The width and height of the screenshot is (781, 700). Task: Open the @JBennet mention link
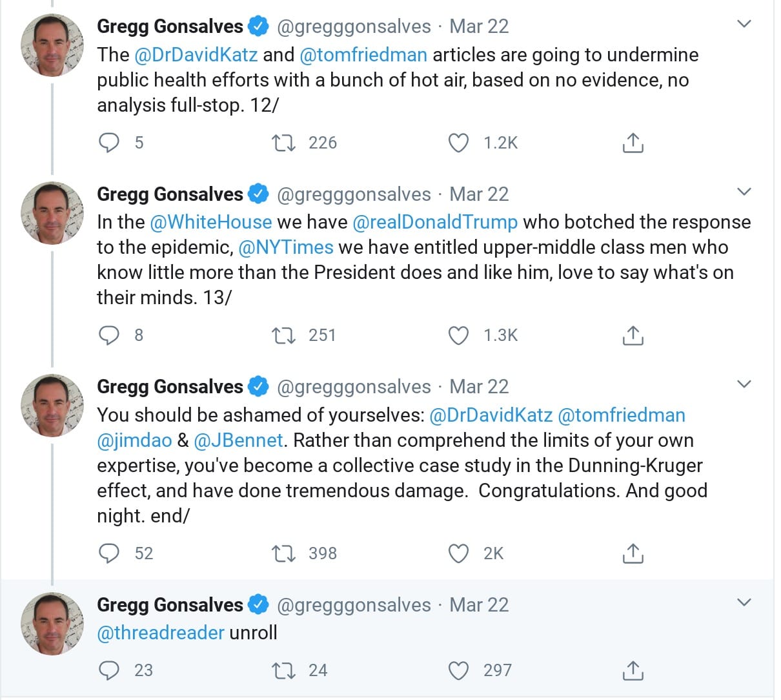238,440
